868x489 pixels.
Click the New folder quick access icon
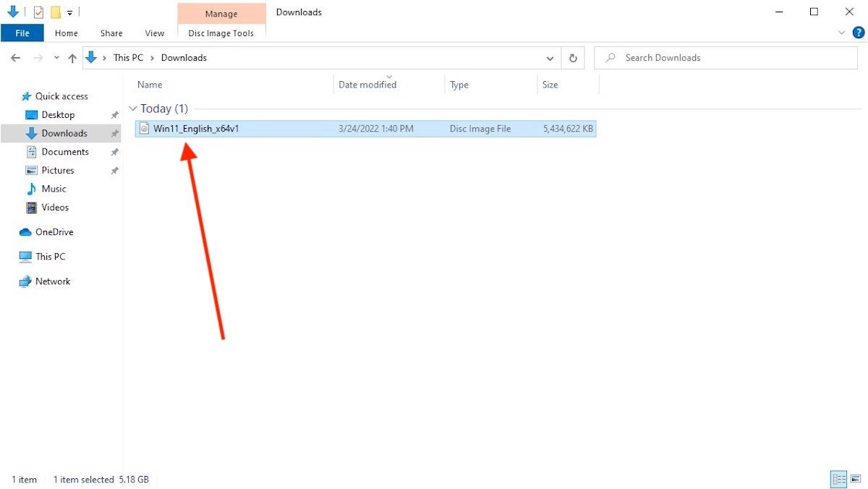point(56,12)
